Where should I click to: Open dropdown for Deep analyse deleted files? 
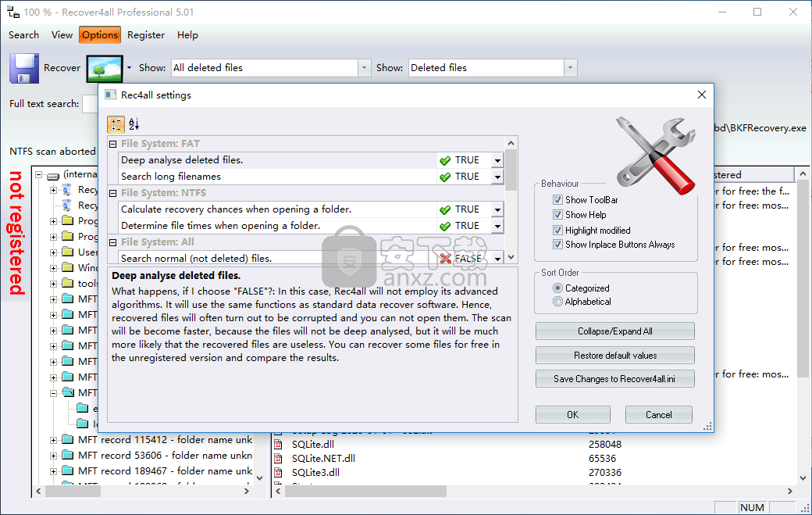pos(497,161)
